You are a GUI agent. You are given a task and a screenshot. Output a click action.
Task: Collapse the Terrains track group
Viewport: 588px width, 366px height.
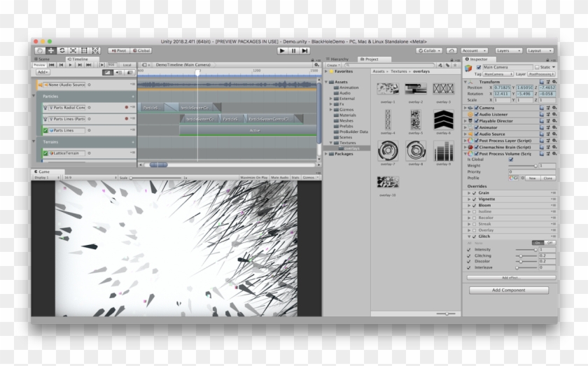tap(34, 142)
